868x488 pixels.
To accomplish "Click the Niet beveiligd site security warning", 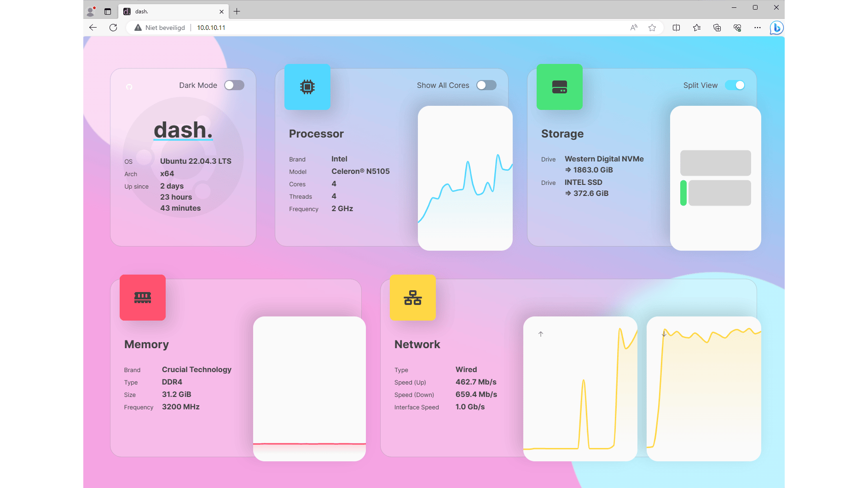I will tap(159, 28).
